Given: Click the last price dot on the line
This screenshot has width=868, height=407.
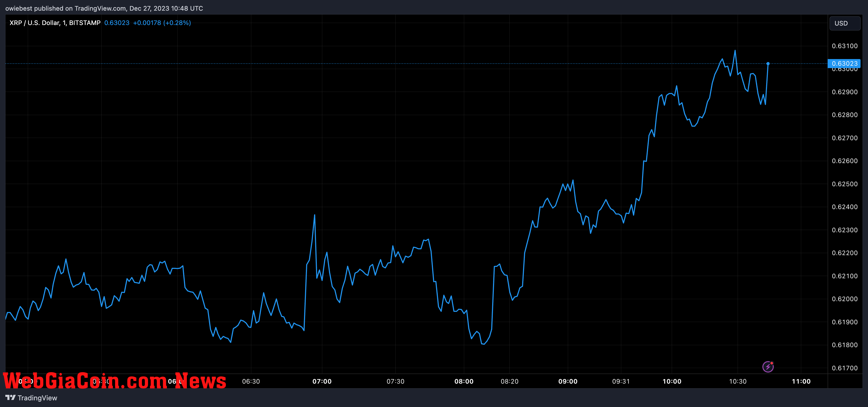Looking at the screenshot, I should point(768,63).
